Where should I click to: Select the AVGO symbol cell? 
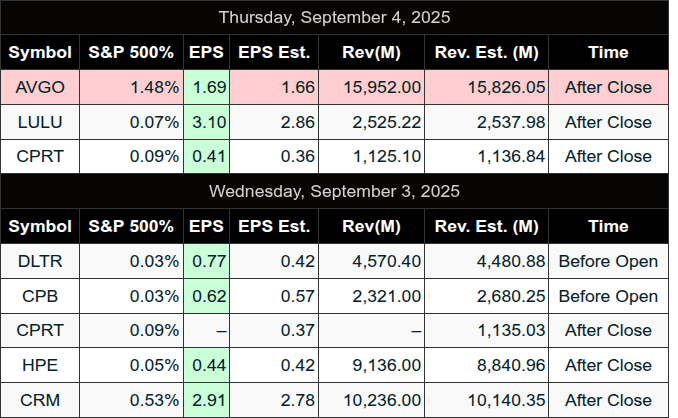pos(40,87)
